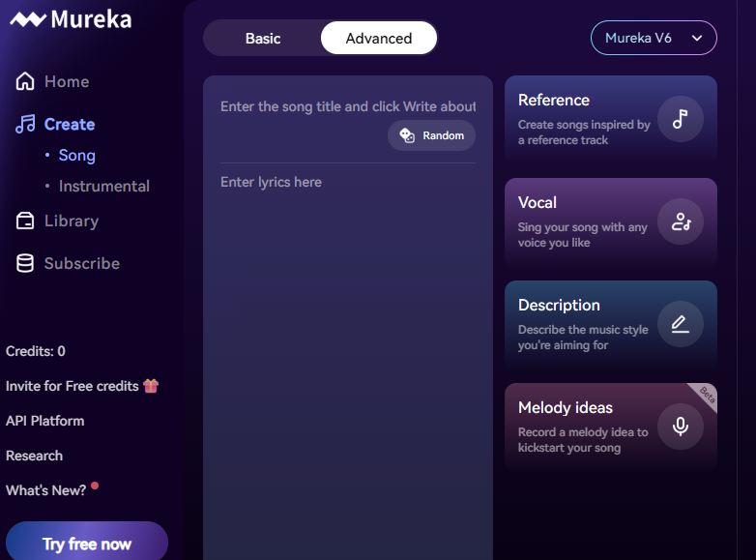Click the Vocal singer icon
This screenshot has height=560, width=756.
680,221
